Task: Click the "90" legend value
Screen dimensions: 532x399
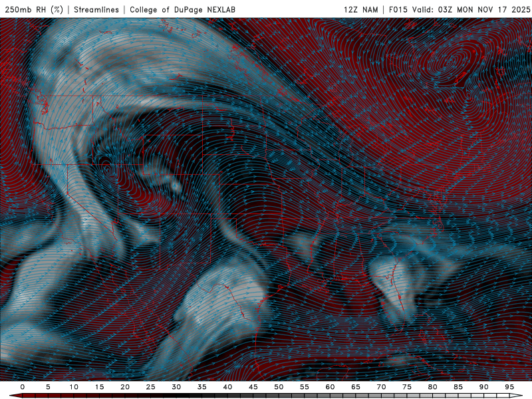Action: point(483,387)
